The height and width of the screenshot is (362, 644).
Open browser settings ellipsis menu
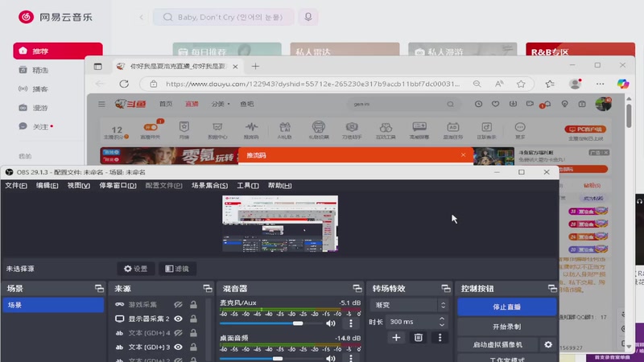pos(600,84)
